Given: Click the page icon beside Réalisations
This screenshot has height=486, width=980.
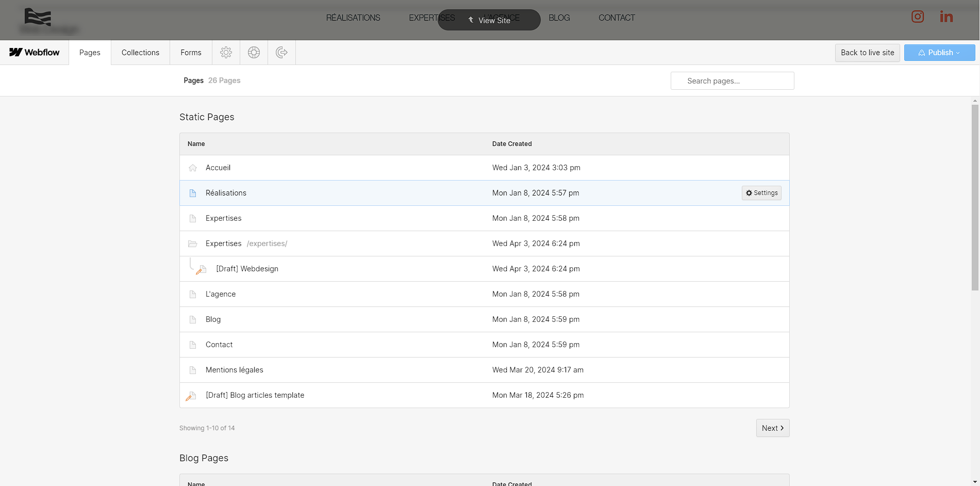Looking at the screenshot, I should coord(193,193).
